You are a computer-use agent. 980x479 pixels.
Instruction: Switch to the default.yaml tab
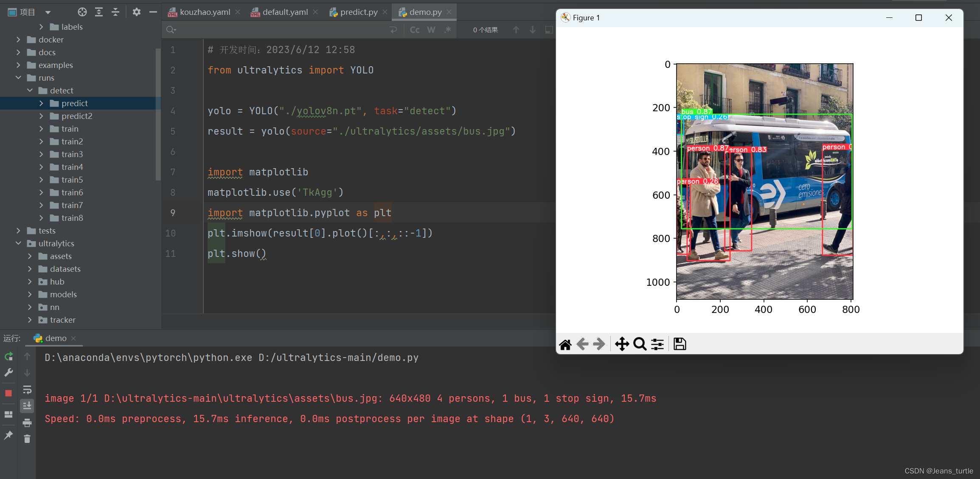click(x=285, y=12)
